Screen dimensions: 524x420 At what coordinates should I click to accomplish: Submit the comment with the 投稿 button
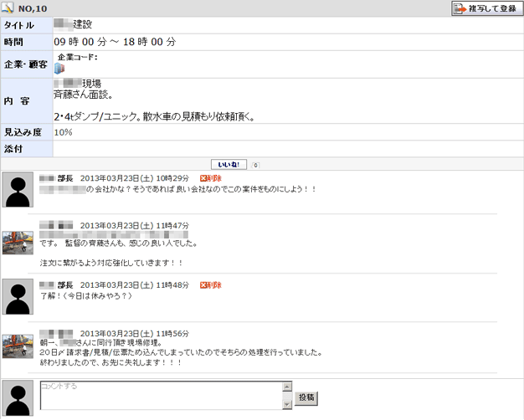(x=306, y=398)
